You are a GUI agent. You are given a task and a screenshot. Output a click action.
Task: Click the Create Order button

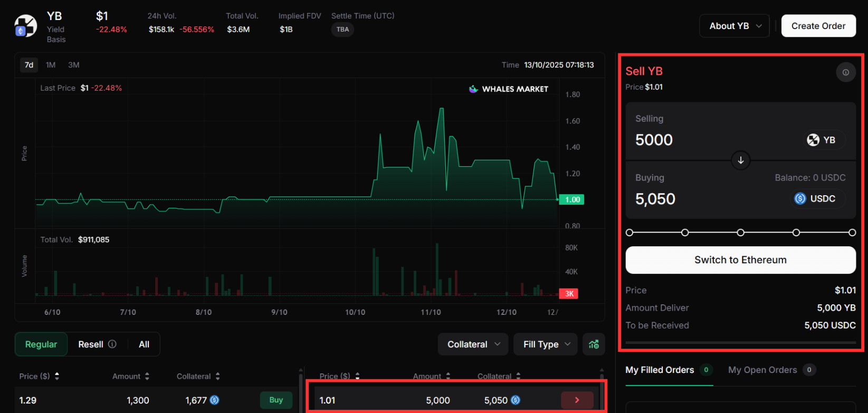pos(818,26)
